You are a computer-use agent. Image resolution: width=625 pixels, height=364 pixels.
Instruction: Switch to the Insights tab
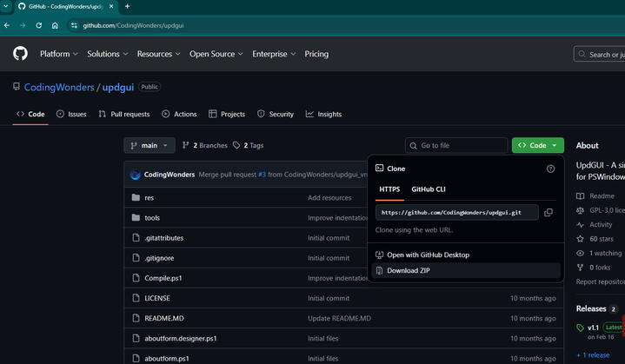point(323,115)
